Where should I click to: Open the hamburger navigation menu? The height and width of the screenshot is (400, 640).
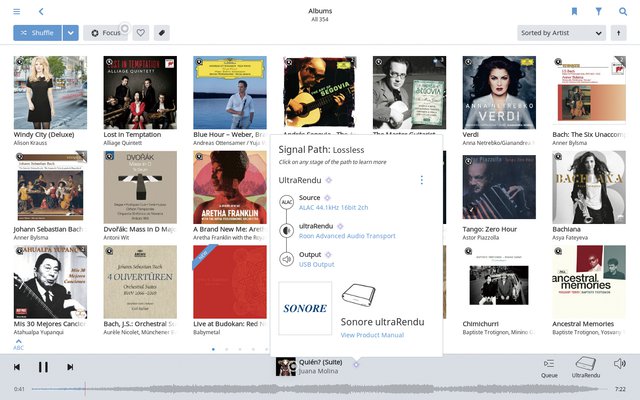coord(17,11)
